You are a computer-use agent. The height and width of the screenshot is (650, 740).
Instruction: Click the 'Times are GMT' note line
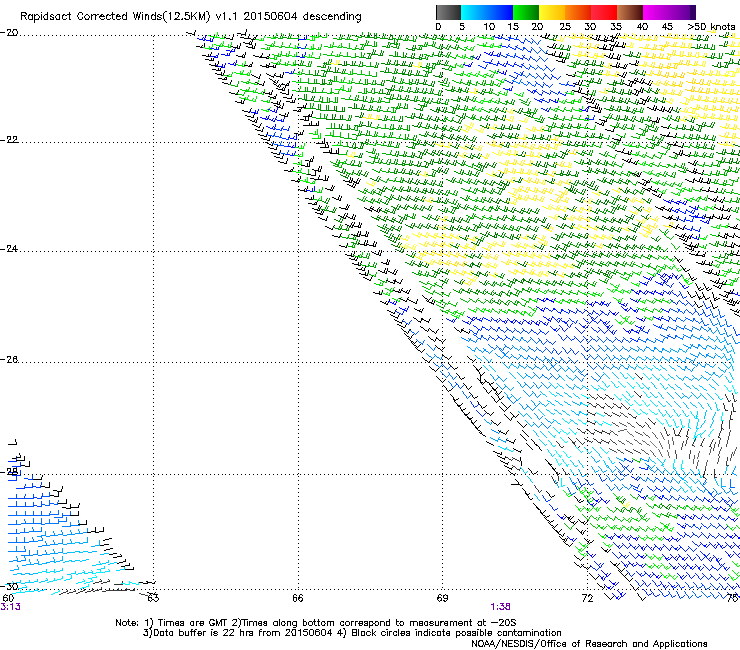click(x=316, y=623)
